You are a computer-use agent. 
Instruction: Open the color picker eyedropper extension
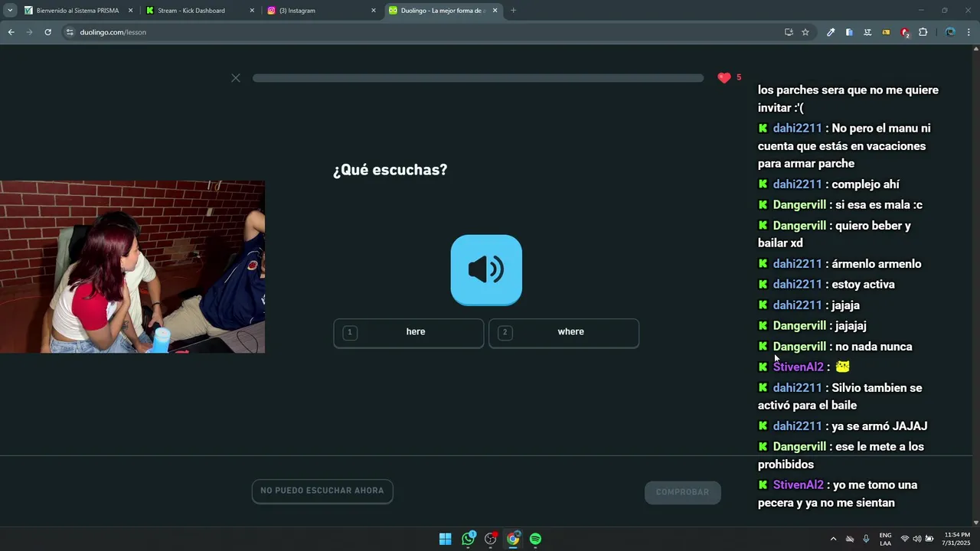(831, 32)
